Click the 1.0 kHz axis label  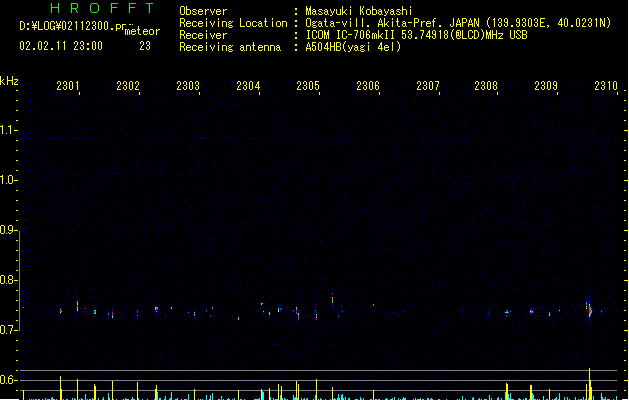pos(8,180)
